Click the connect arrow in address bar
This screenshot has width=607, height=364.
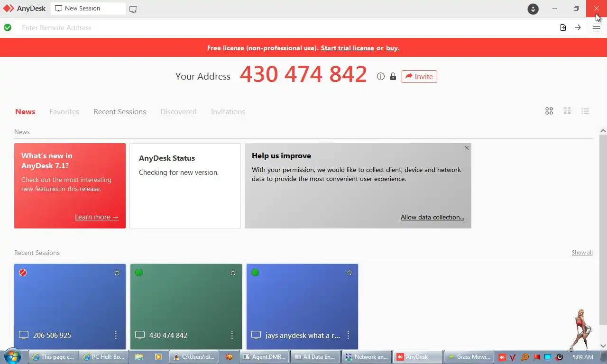coord(578,27)
